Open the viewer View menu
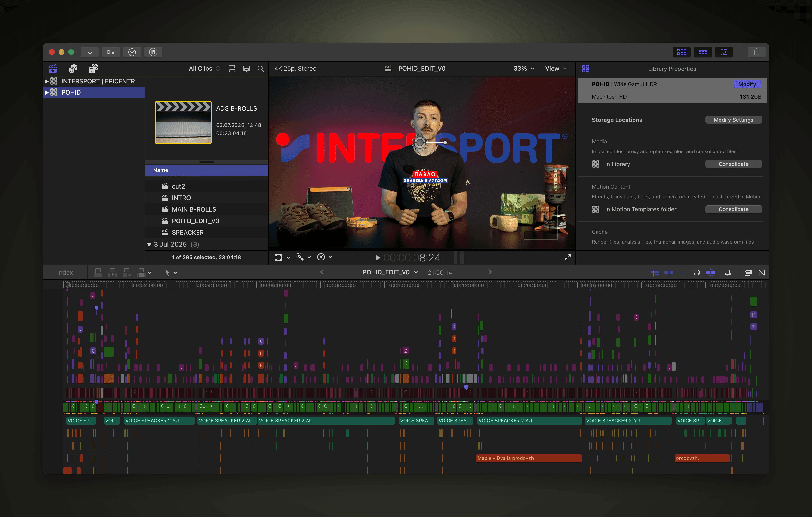 pos(555,69)
